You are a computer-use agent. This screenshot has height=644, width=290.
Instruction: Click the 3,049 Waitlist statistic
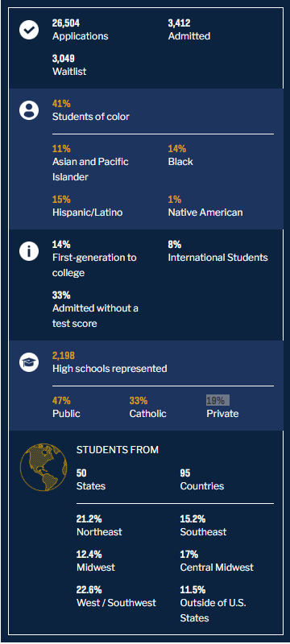click(x=69, y=65)
